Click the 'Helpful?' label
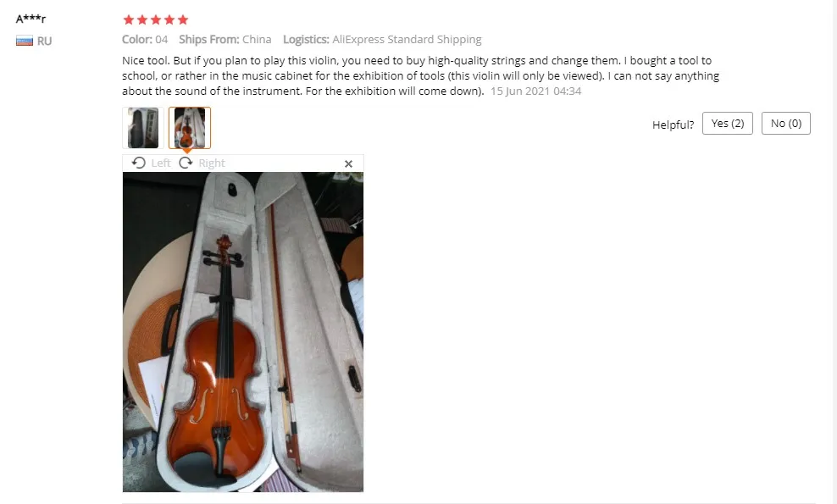This screenshot has width=837, height=504. tap(673, 125)
